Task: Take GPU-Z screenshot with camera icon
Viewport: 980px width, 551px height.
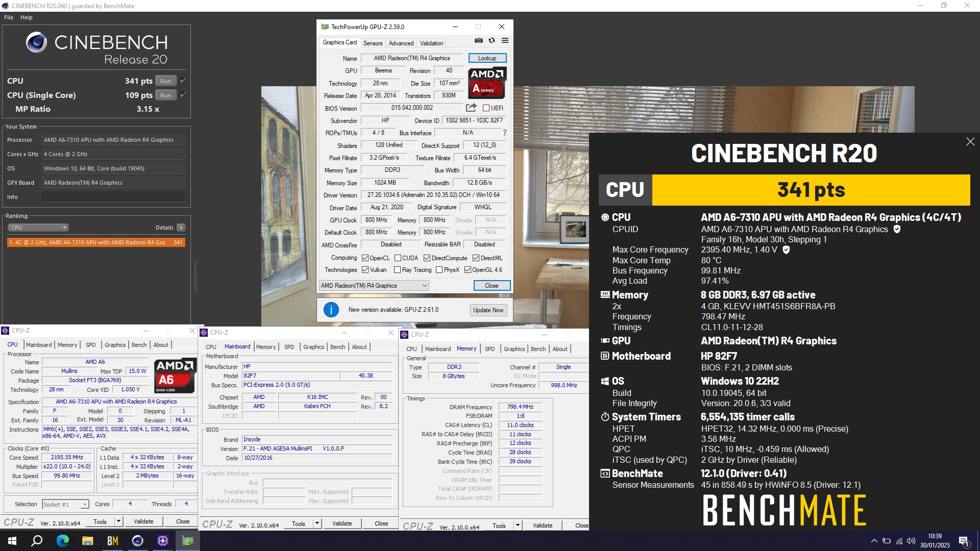Action: [478, 40]
